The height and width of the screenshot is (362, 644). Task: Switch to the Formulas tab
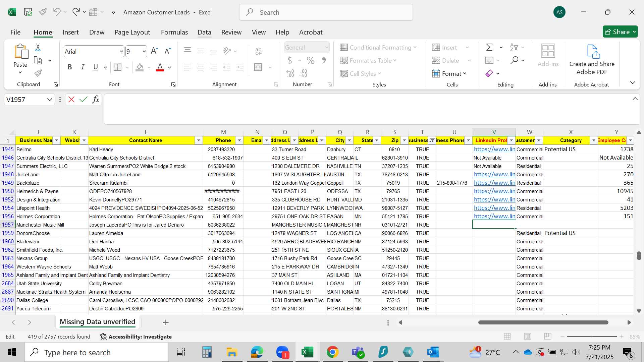point(174,32)
